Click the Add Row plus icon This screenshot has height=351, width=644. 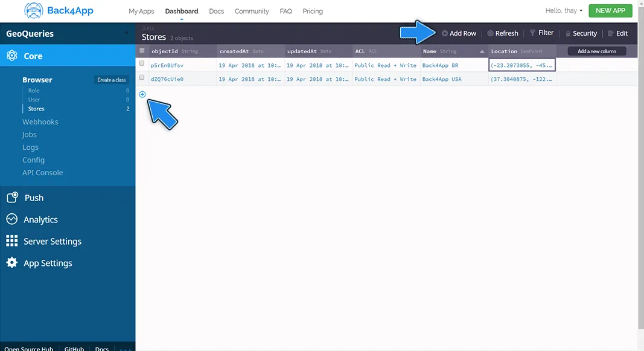tap(444, 33)
